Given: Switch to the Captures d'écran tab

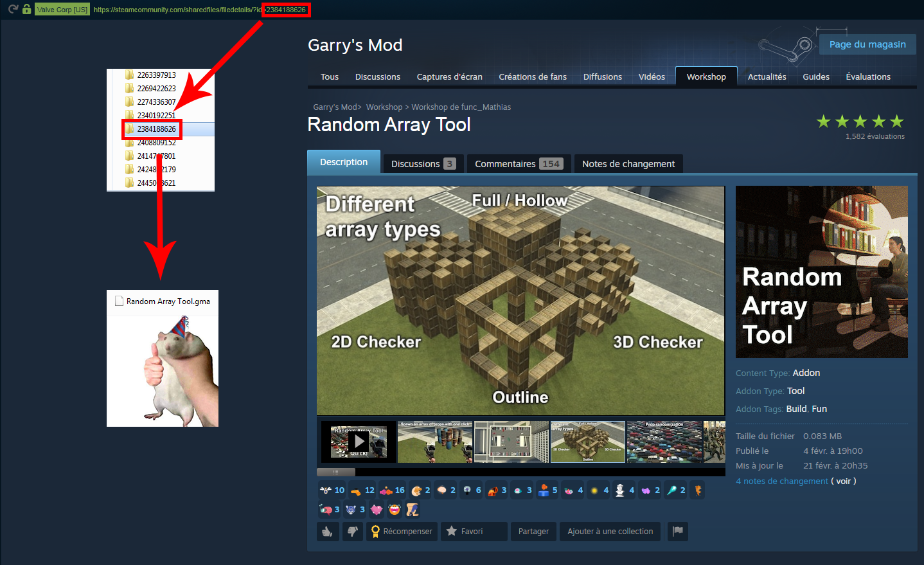Looking at the screenshot, I should (450, 76).
